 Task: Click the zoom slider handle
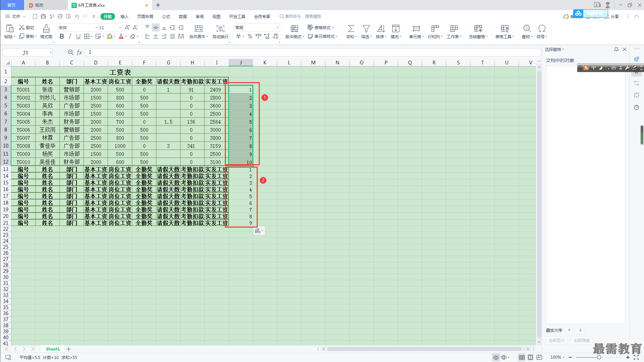[x=599, y=357]
